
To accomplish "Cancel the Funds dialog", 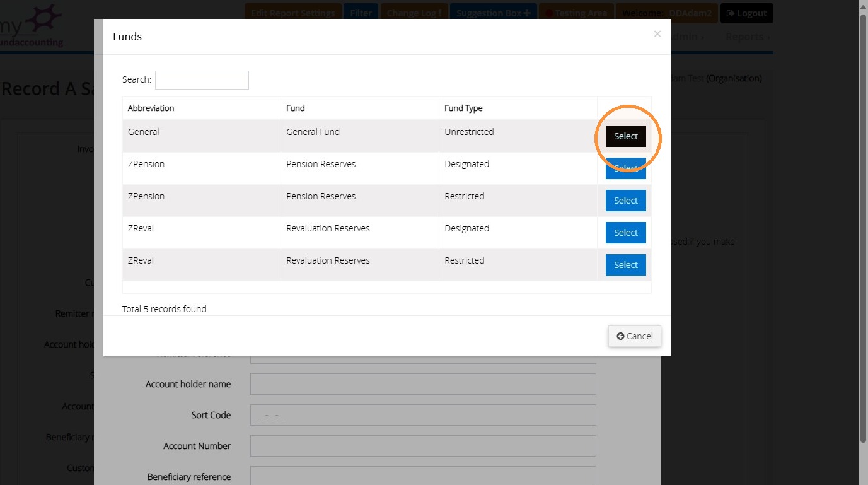I will [x=635, y=336].
